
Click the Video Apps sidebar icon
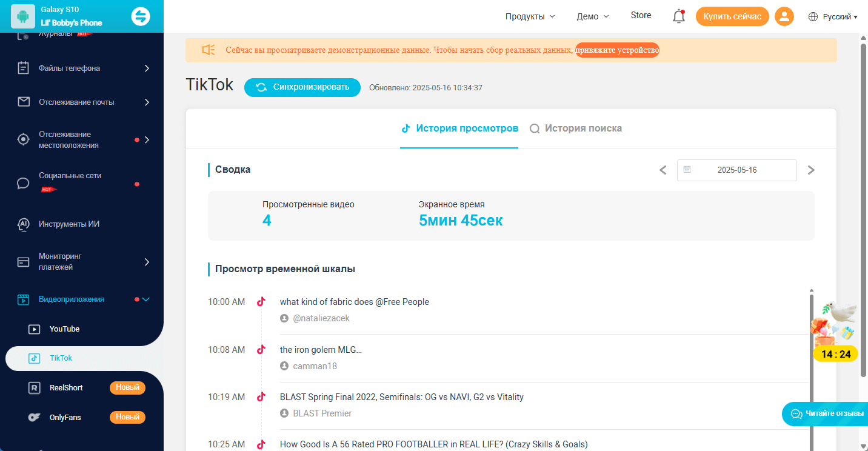coord(24,299)
